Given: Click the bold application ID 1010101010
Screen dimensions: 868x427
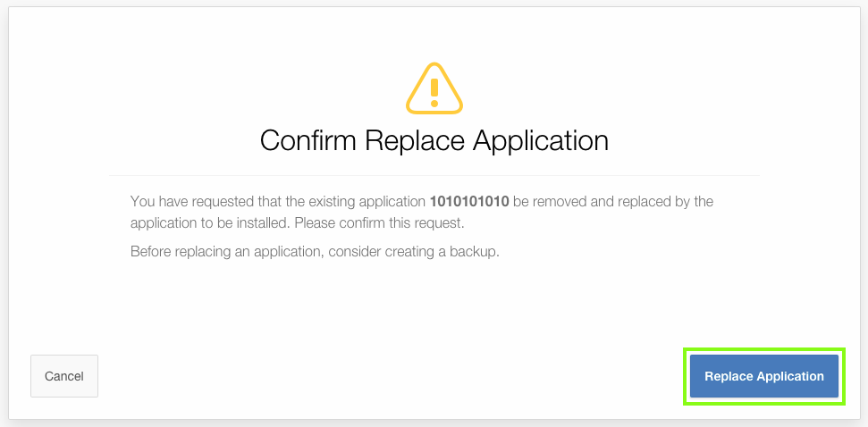Looking at the screenshot, I should click(469, 201).
